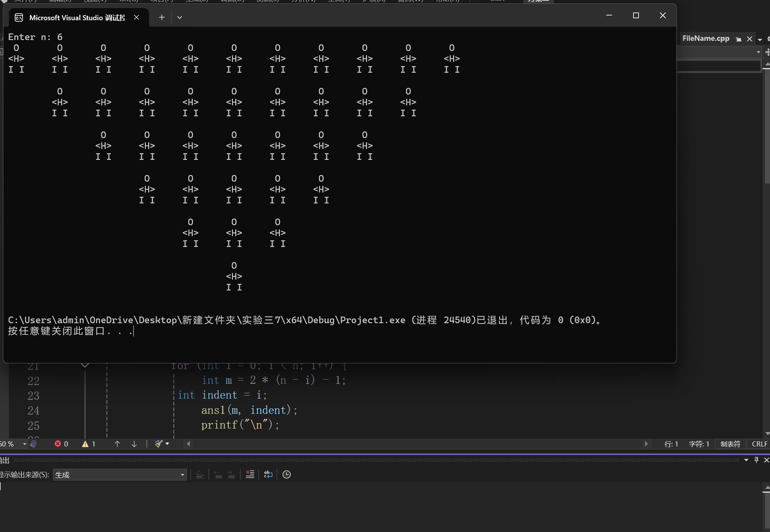Clear all output text
Screen dimensions: 770x532
[x=250, y=474]
